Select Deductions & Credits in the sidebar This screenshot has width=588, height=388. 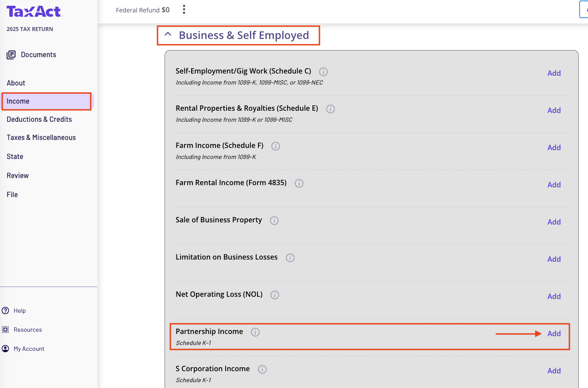39,119
